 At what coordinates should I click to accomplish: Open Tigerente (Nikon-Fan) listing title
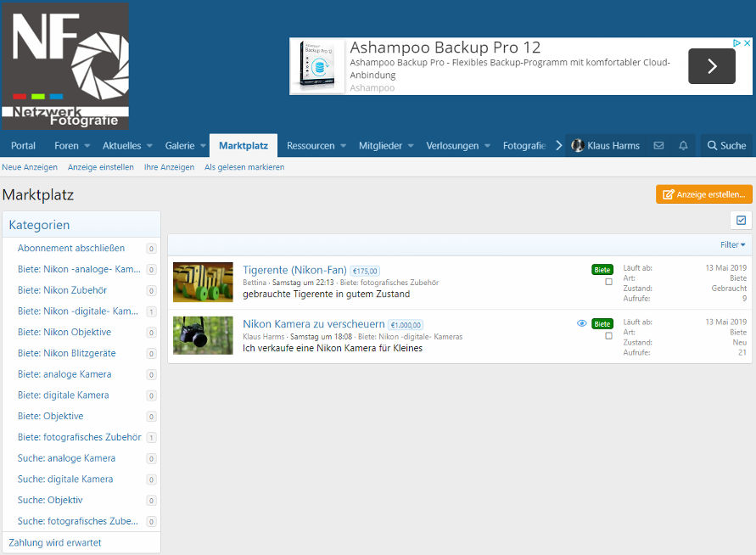294,270
